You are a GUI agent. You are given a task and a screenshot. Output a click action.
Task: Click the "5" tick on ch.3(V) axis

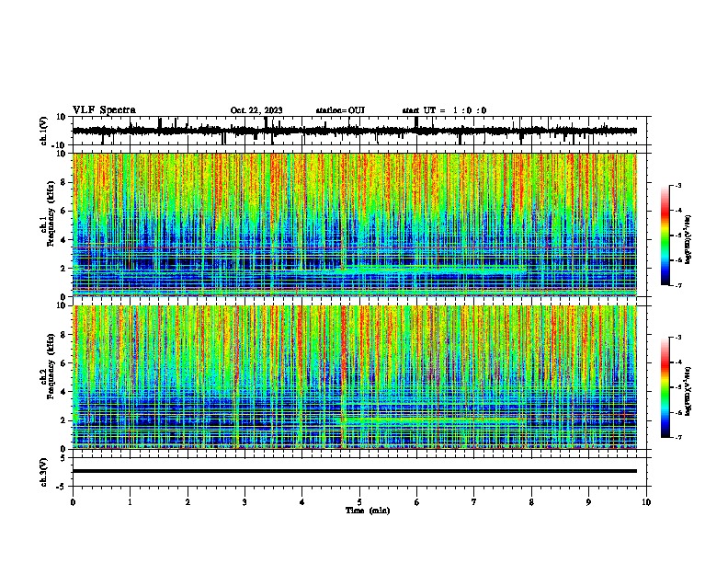63,458
